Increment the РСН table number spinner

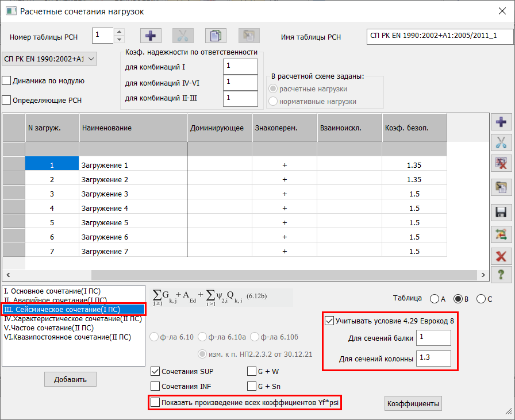pos(120,32)
